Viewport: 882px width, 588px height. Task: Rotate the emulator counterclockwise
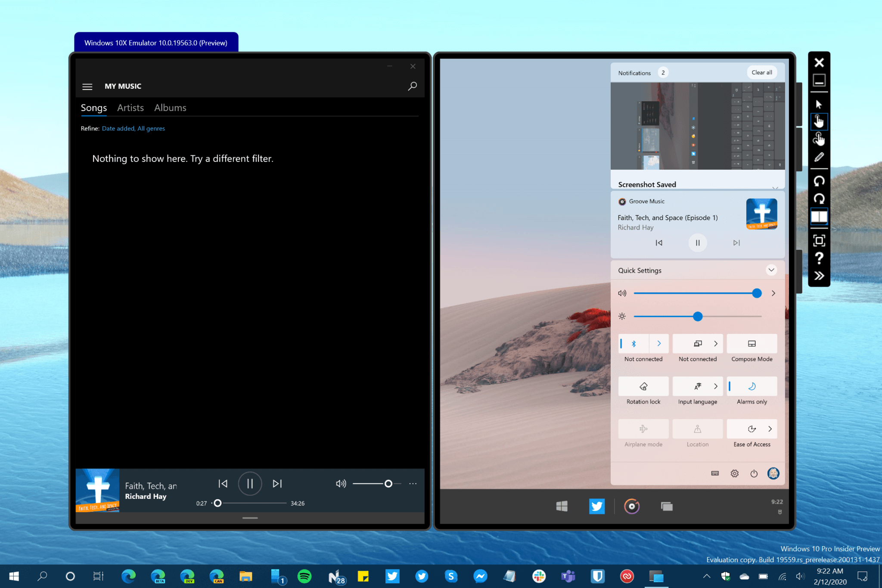[819, 180]
